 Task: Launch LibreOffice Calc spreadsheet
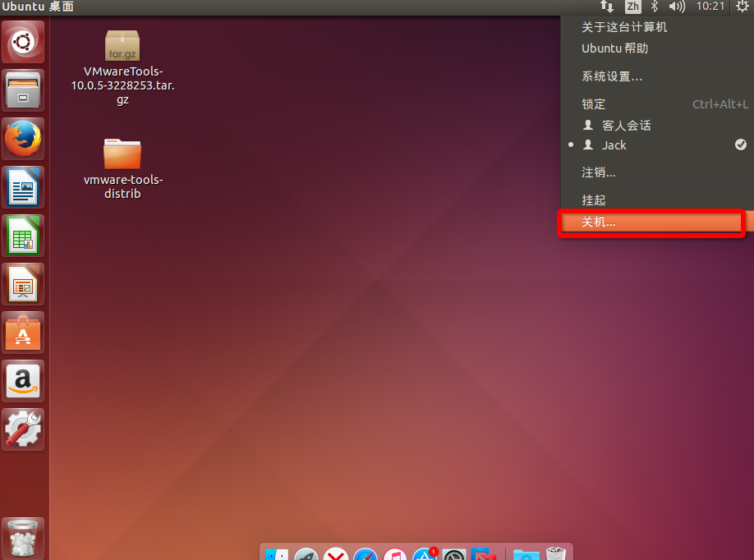(x=23, y=236)
